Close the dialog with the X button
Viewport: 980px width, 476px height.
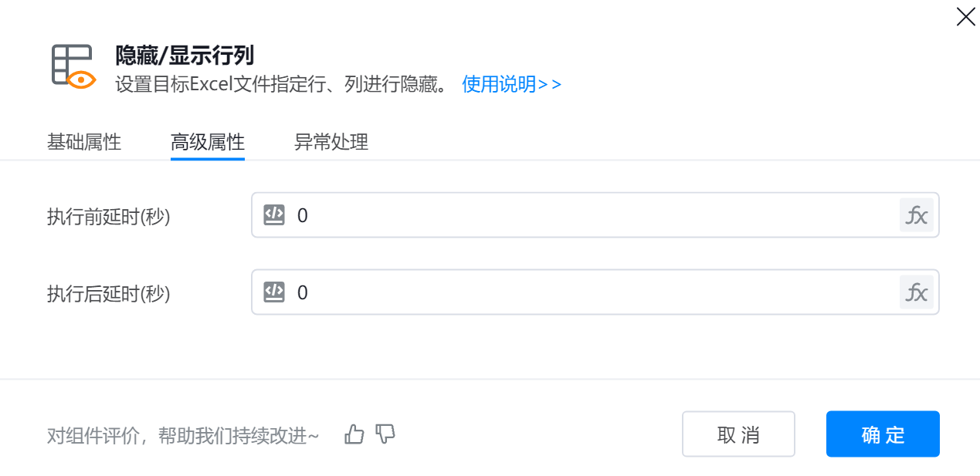965,17
